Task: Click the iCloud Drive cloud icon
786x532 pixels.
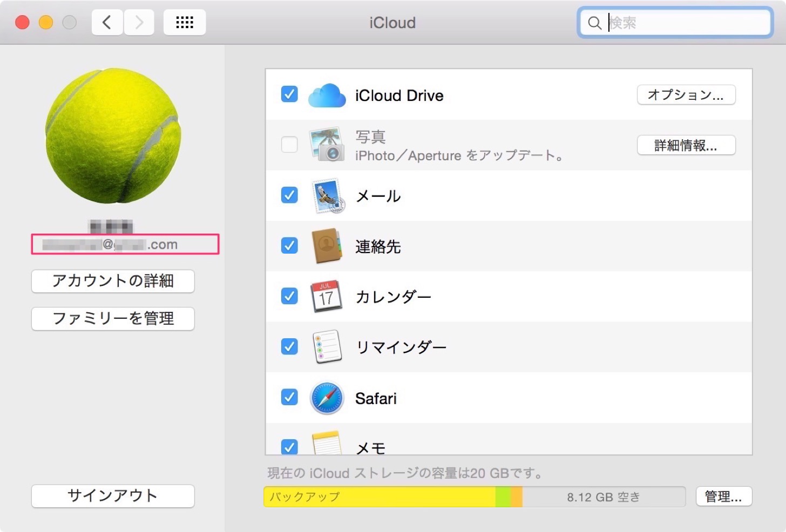Action: tap(327, 96)
